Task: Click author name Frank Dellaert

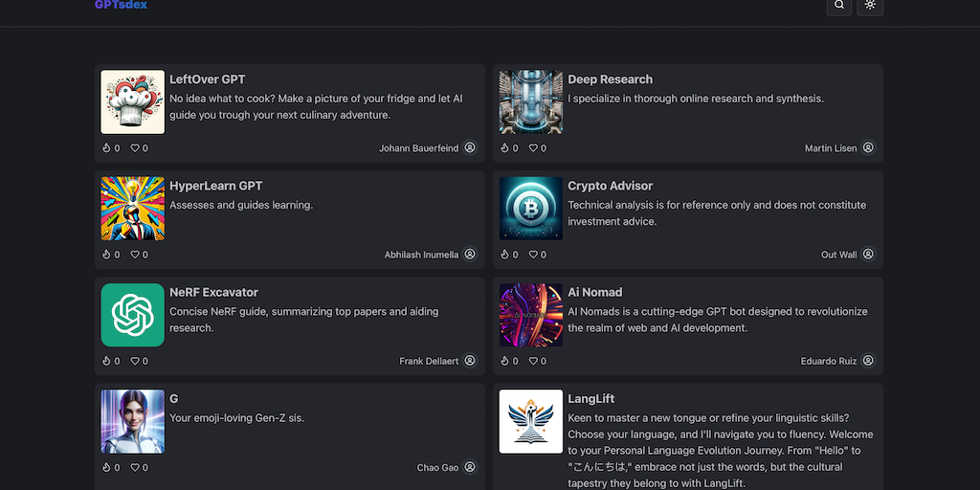Action: pyautogui.click(x=429, y=361)
